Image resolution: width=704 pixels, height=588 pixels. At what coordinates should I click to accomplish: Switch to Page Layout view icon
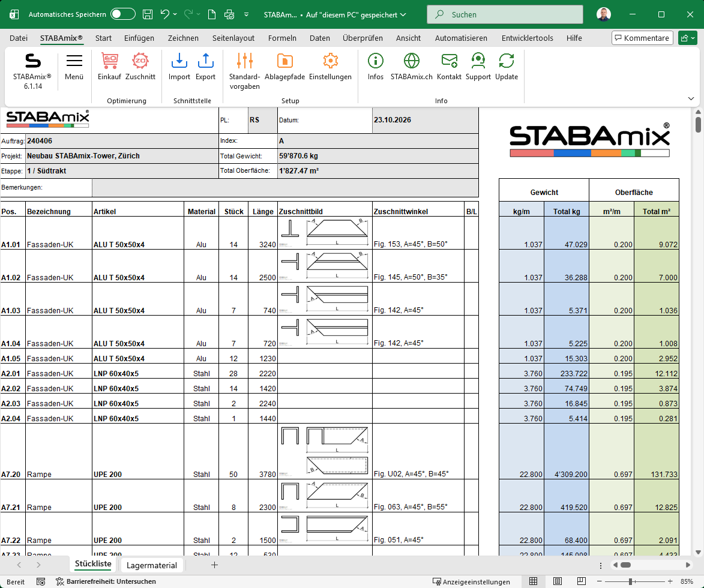tap(557, 581)
